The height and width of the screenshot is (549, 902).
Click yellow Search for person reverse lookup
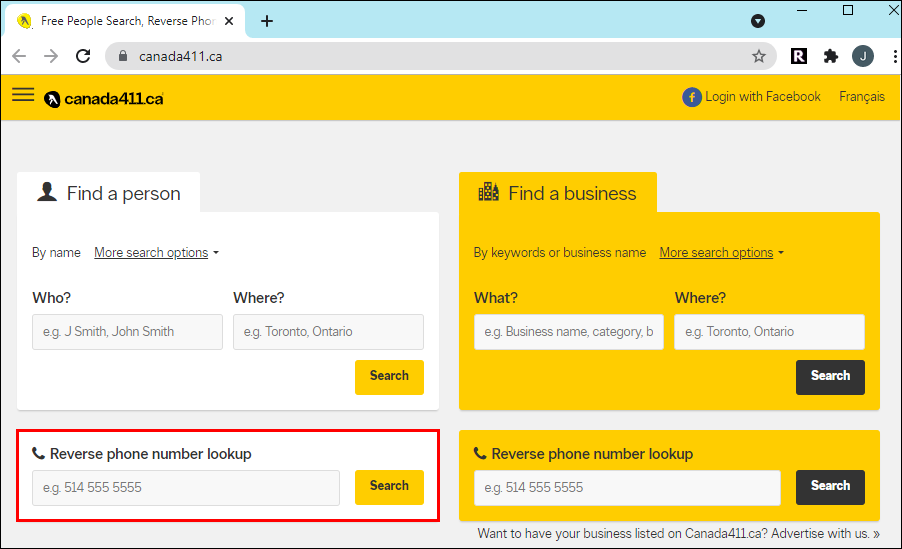[x=389, y=487]
